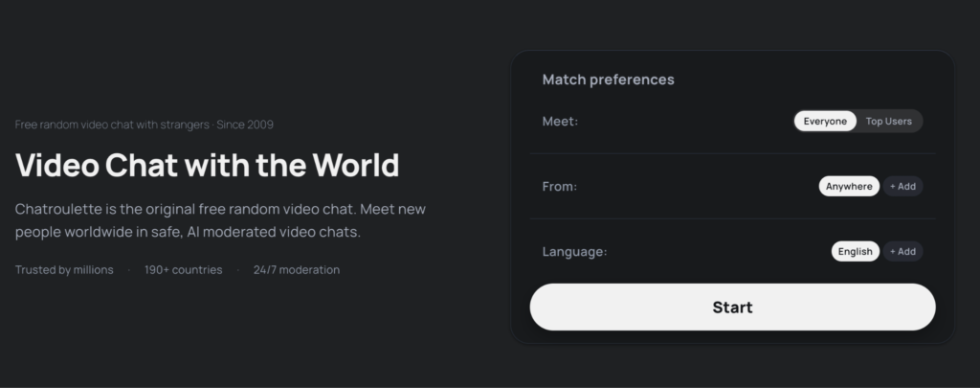Screen dimensions: 980x388
Task: Select the Anywhere location chip
Action: pyautogui.click(x=849, y=187)
